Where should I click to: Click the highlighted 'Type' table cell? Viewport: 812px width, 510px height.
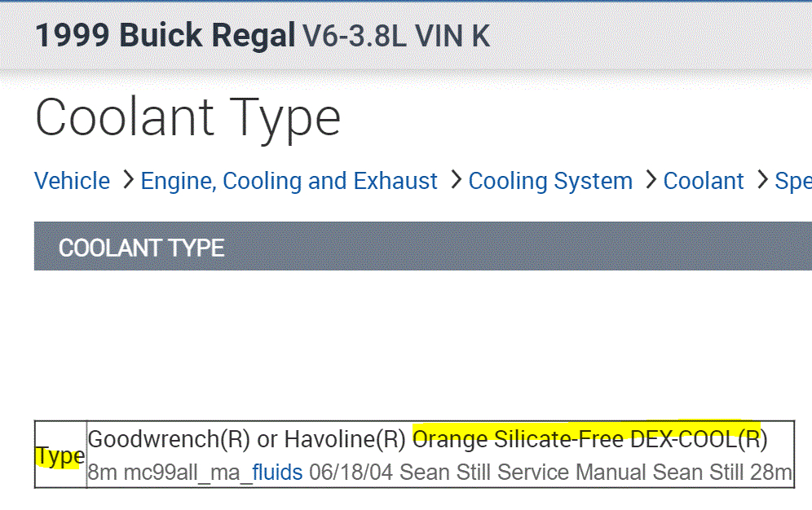click(x=60, y=456)
